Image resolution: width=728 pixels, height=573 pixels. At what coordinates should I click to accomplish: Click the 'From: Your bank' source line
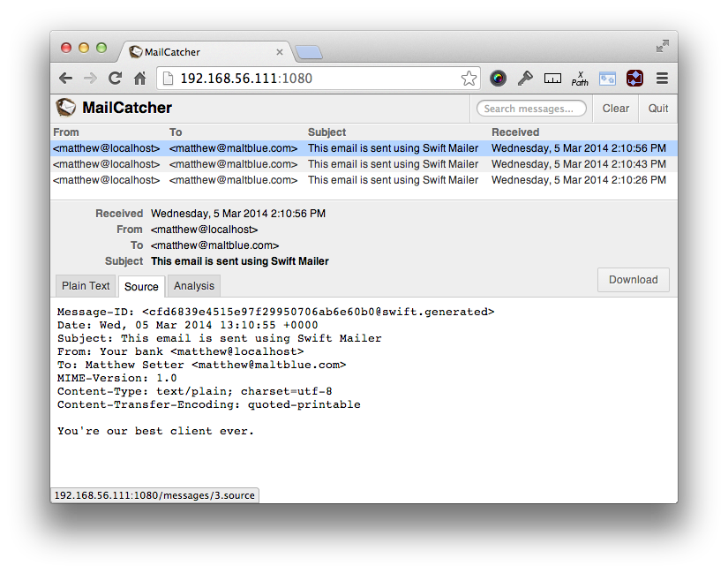pyautogui.click(x=180, y=351)
